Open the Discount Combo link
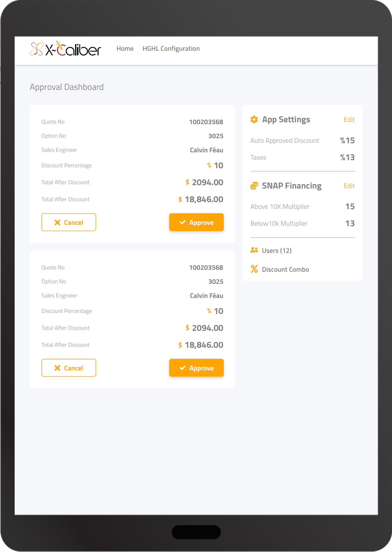The image size is (392, 552). [x=285, y=269]
